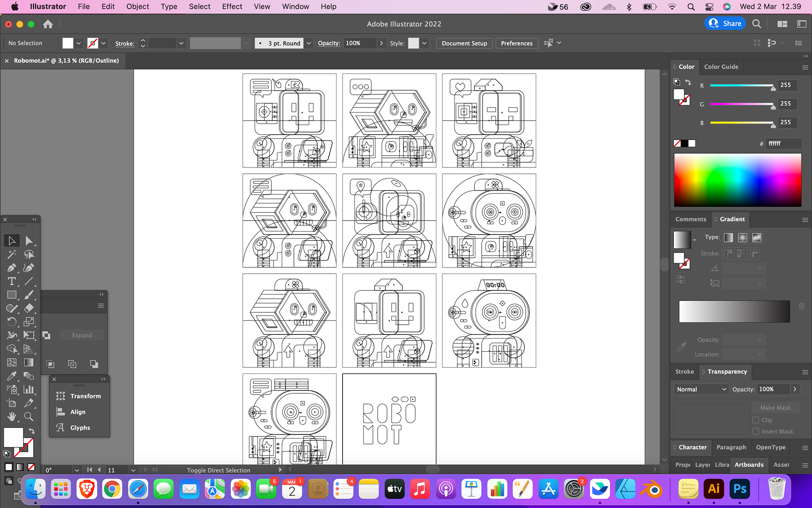Screen dimensions: 812x508
Task: Choose the radial gradient type
Action: [742, 237]
